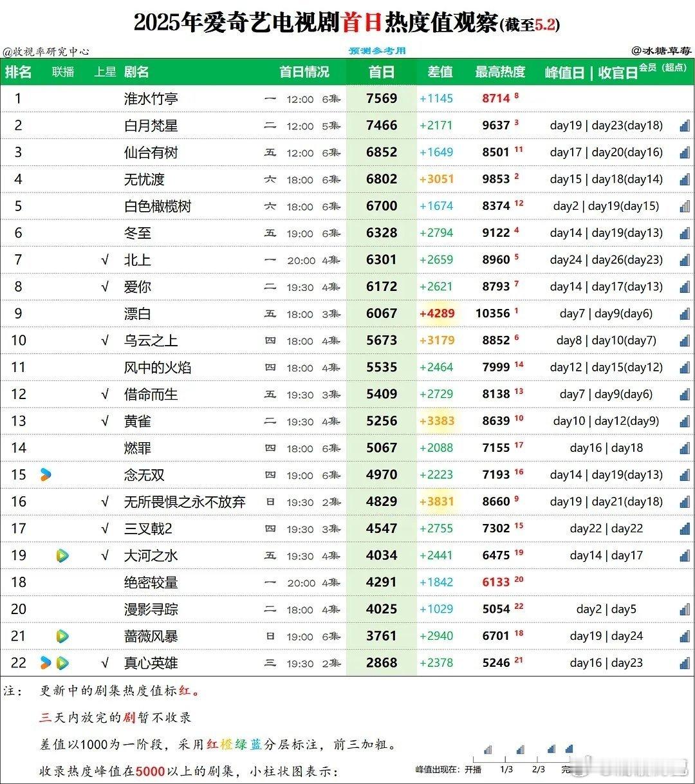This screenshot has height=784, width=695.
Task: Click the bar chart icon in 乌云之上 row
Action: click(685, 341)
